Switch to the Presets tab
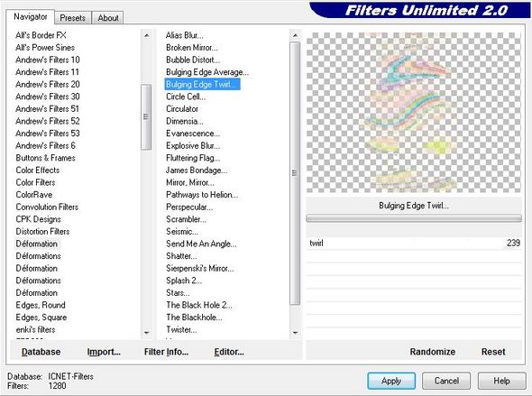 coord(73,18)
